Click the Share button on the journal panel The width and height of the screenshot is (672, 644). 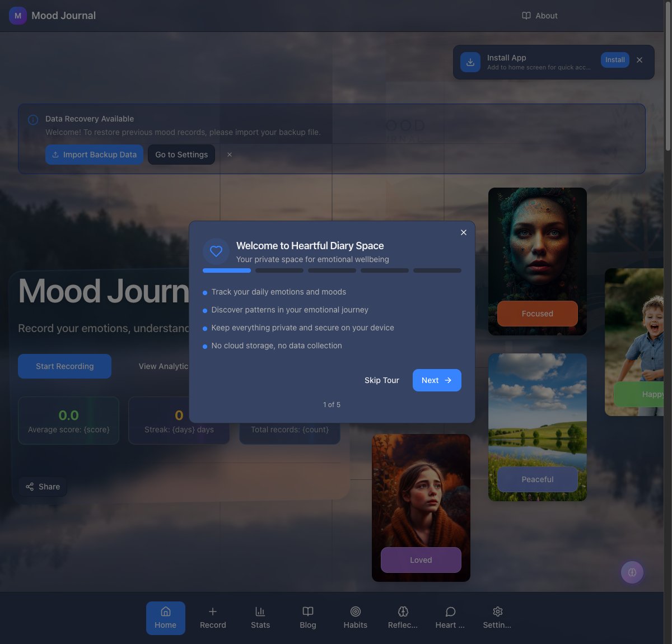click(43, 487)
